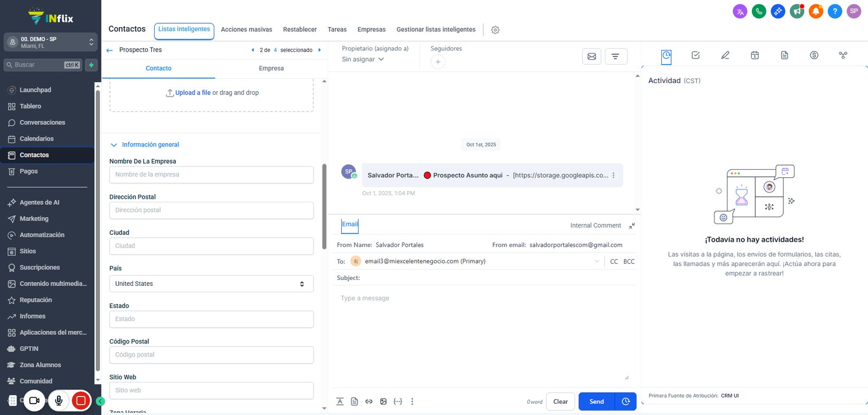Go to the next contact with right arrow
Viewport: 868px width, 415px height.
click(320, 50)
